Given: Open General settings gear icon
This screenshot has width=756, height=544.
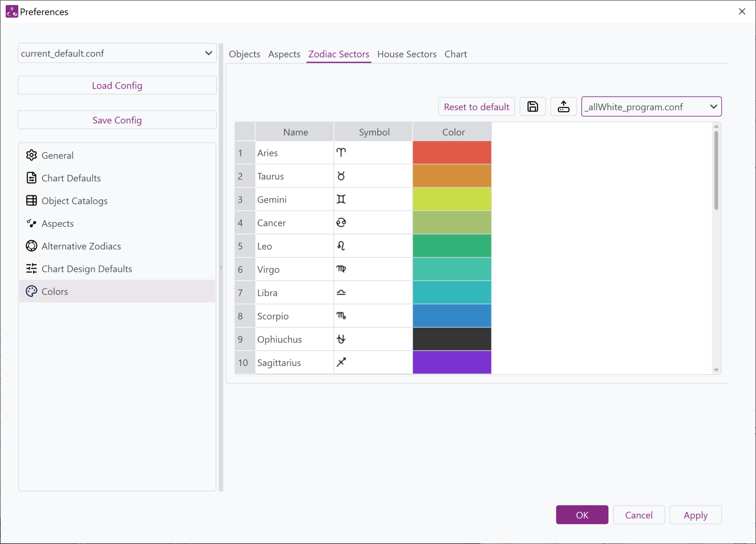Looking at the screenshot, I should pyautogui.click(x=31, y=155).
